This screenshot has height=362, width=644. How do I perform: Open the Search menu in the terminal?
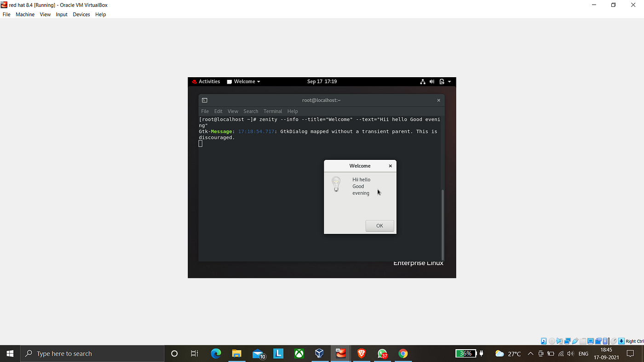point(251,111)
